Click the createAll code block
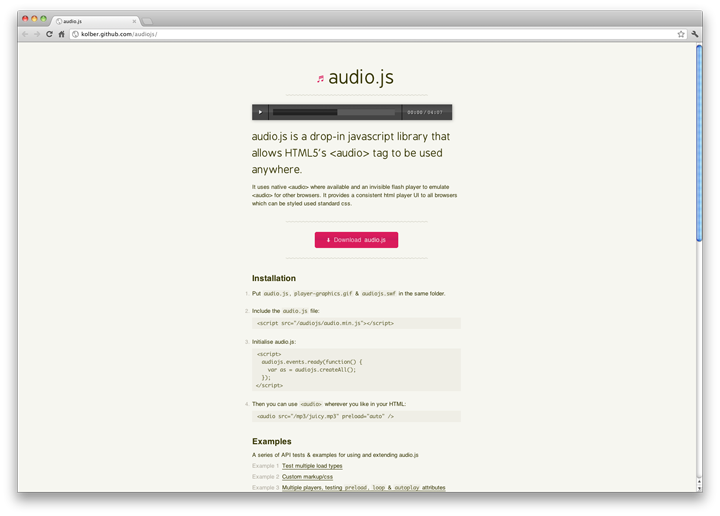Screen dimensions: 720x516 coord(356,370)
